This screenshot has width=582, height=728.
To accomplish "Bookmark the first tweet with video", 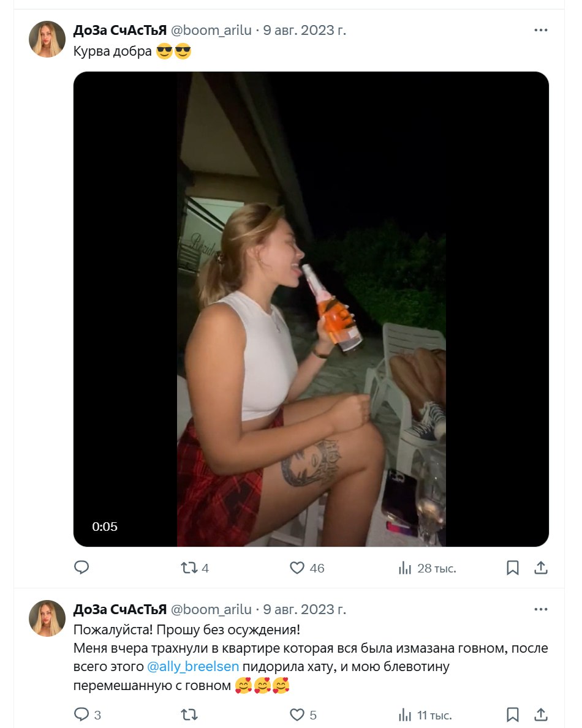I will (513, 568).
